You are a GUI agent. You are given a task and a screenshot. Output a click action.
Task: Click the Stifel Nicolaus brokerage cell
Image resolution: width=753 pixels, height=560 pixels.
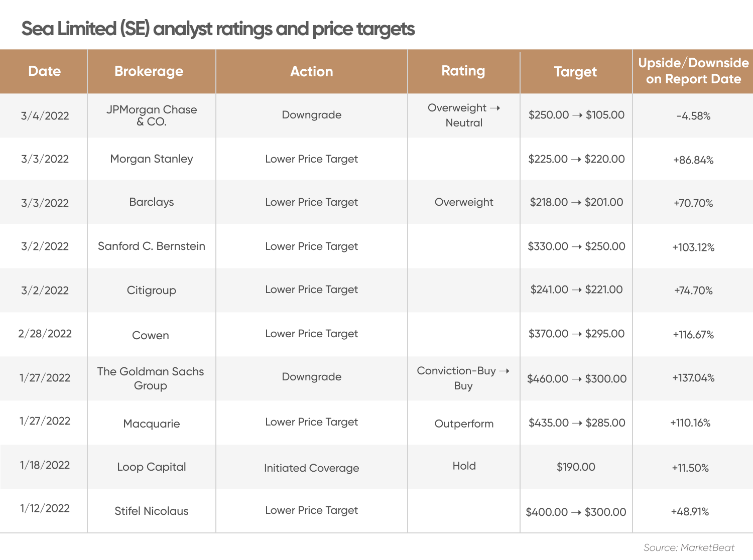point(152,511)
